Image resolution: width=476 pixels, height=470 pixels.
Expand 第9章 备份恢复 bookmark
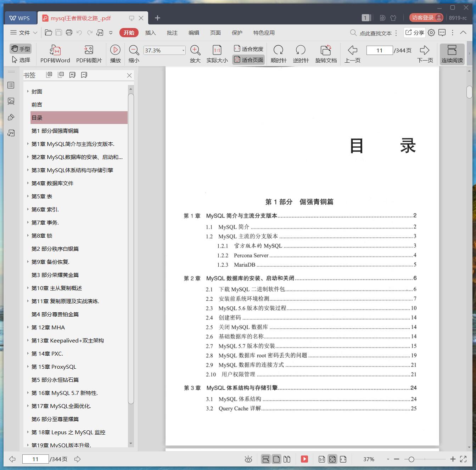28,262
